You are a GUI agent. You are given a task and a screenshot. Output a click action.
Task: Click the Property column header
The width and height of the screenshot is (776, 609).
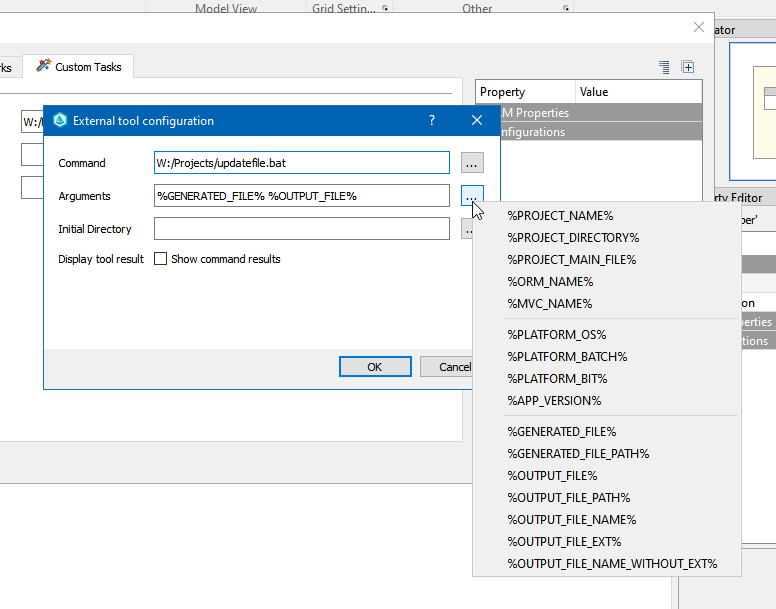pos(526,92)
